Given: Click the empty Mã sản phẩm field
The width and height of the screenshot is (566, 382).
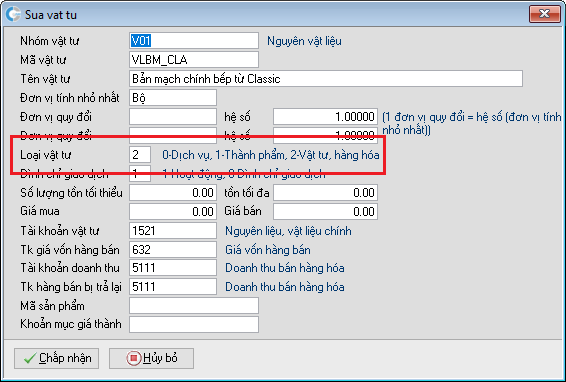Looking at the screenshot, I should click(x=194, y=306).
